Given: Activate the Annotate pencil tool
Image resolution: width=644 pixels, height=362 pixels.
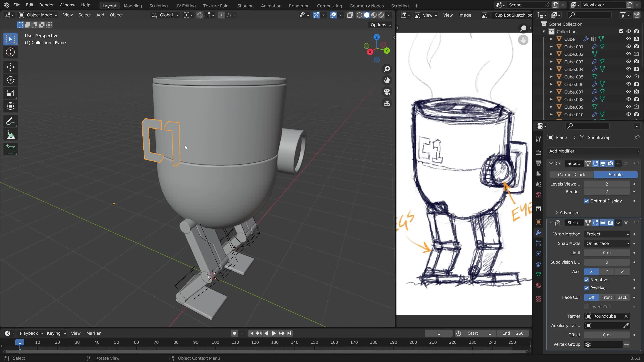Looking at the screenshot, I should pos(11,122).
